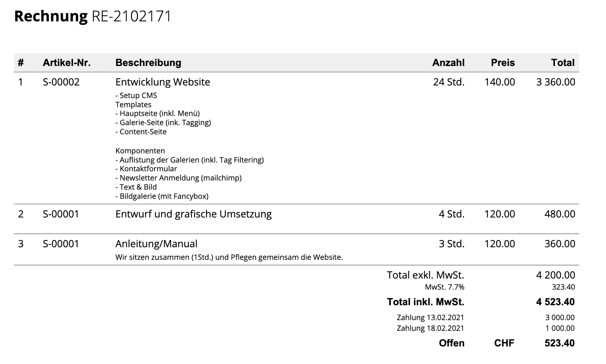The height and width of the screenshot is (364, 606).
Task: Click the Anzahl column header
Action: pyautogui.click(x=448, y=63)
